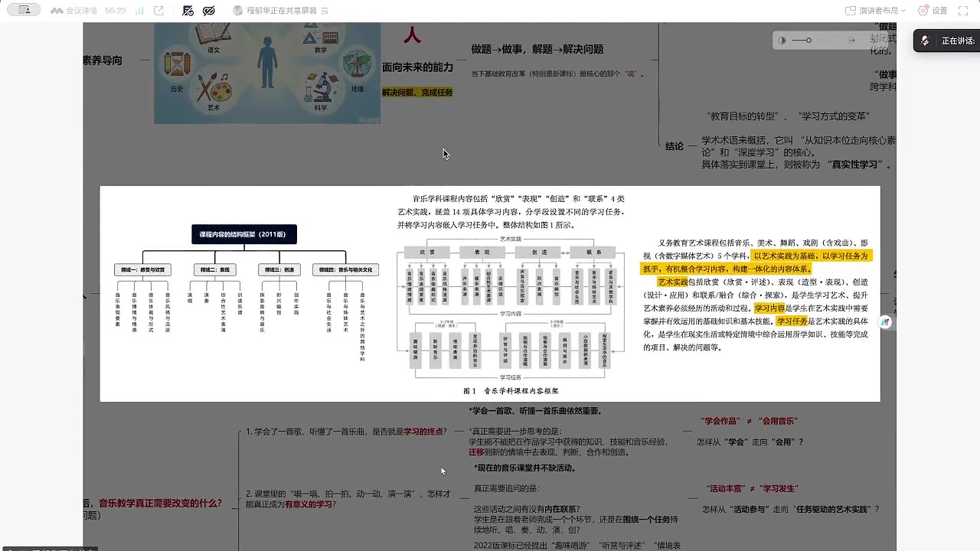Click the 正在讲话 speaking indicator label

coord(958,41)
